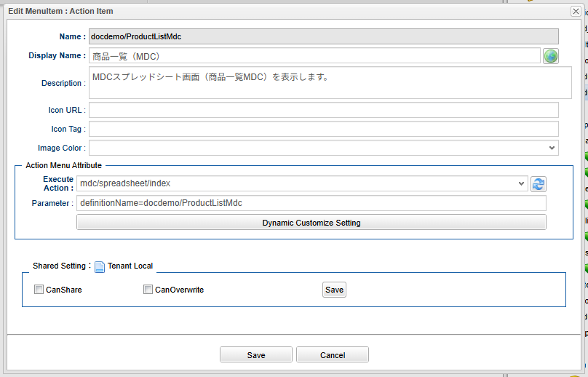The width and height of the screenshot is (588, 377).
Task: Click the Edit MenuItem dialog title
Action: point(60,11)
